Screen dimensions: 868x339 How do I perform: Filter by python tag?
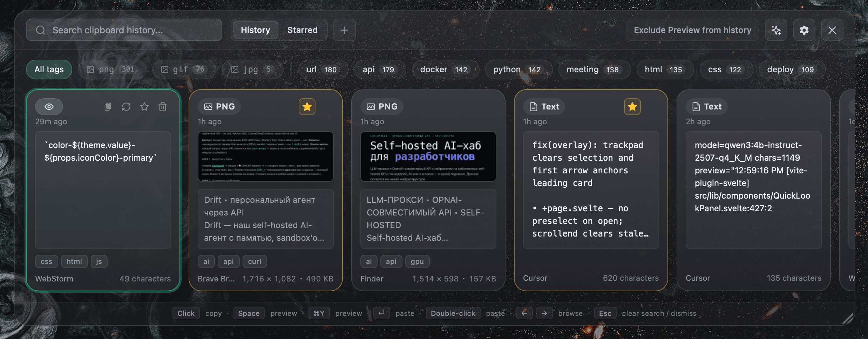pyautogui.click(x=518, y=69)
